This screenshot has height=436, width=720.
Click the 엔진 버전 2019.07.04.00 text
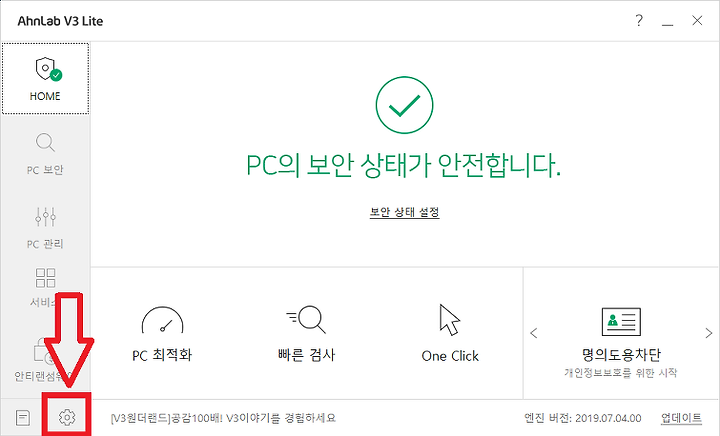coord(583,418)
